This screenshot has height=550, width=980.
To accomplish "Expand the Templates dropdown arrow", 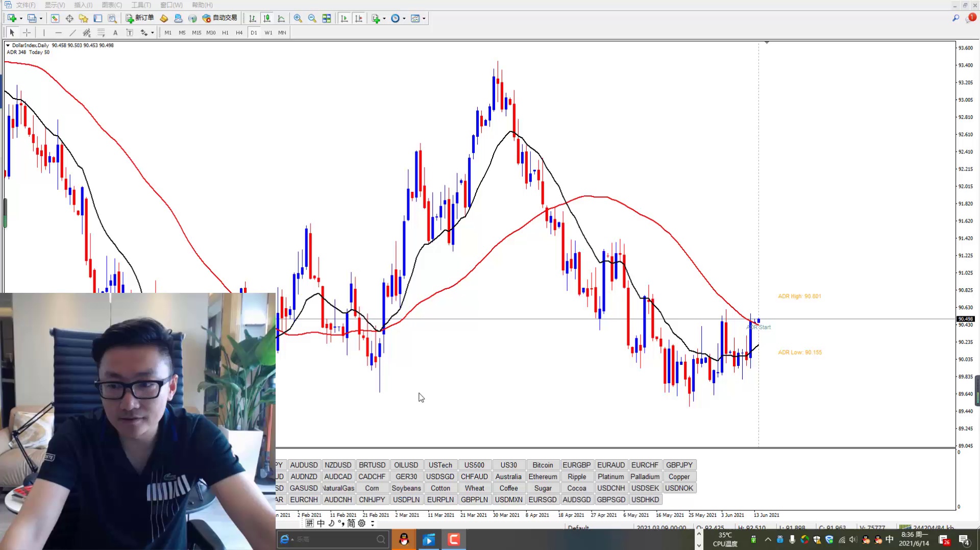I will click(424, 18).
